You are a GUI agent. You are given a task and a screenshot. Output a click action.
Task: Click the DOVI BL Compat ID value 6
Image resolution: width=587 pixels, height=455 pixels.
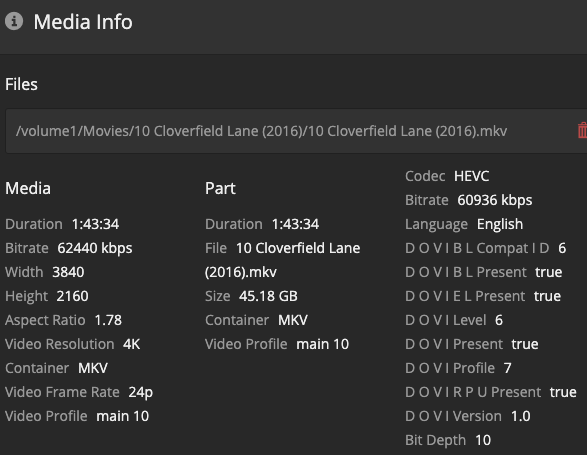tap(562, 248)
